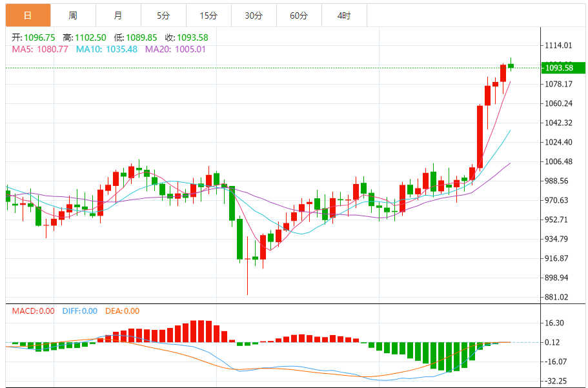Click the MA10: 1035.48 indicator label
This screenshot has width=588, height=388.
(107, 49)
